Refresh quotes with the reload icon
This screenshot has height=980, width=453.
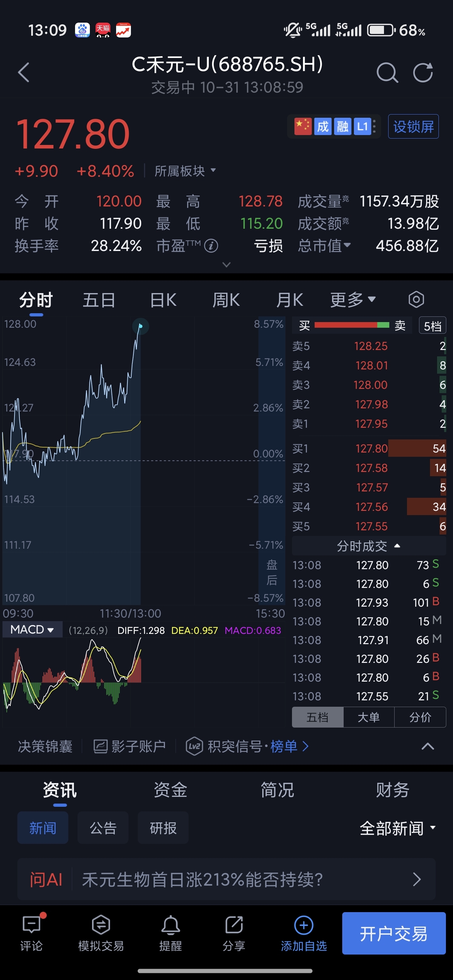click(x=423, y=72)
